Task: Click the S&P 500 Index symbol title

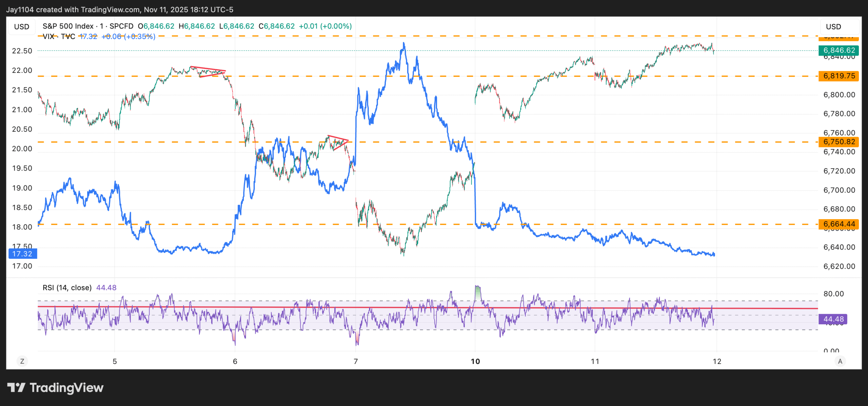Action: [x=68, y=26]
